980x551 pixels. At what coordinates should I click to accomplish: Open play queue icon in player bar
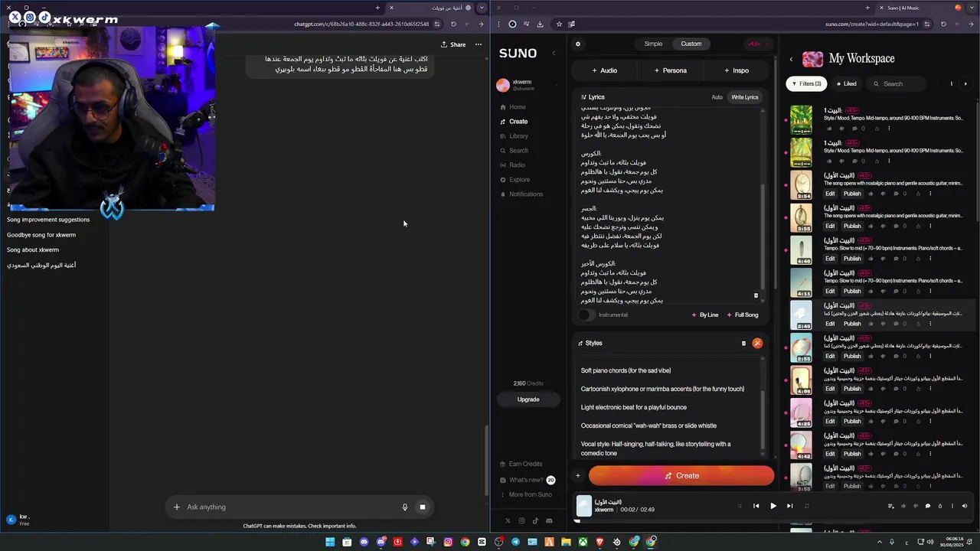click(890, 506)
